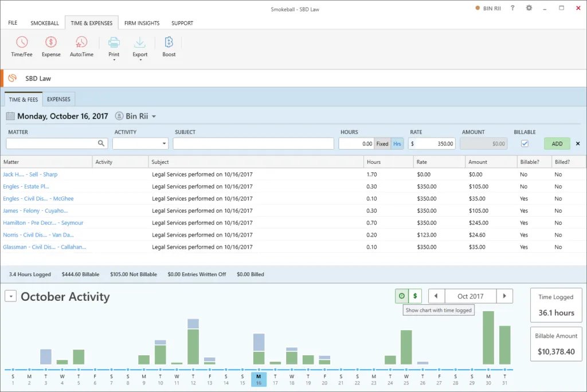Open the FIRM INSIGHTS tab
Viewport: 587px width, 392px height.
click(142, 23)
